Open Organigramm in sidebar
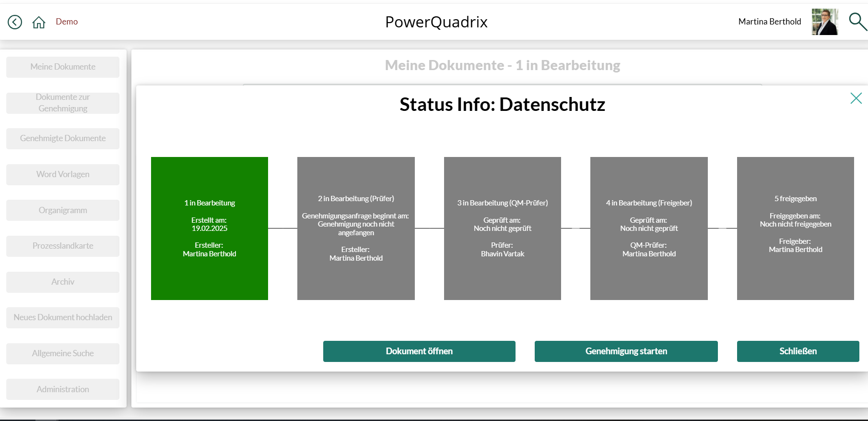Viewport: 868px width, 421px height. [x=63, y=210]
